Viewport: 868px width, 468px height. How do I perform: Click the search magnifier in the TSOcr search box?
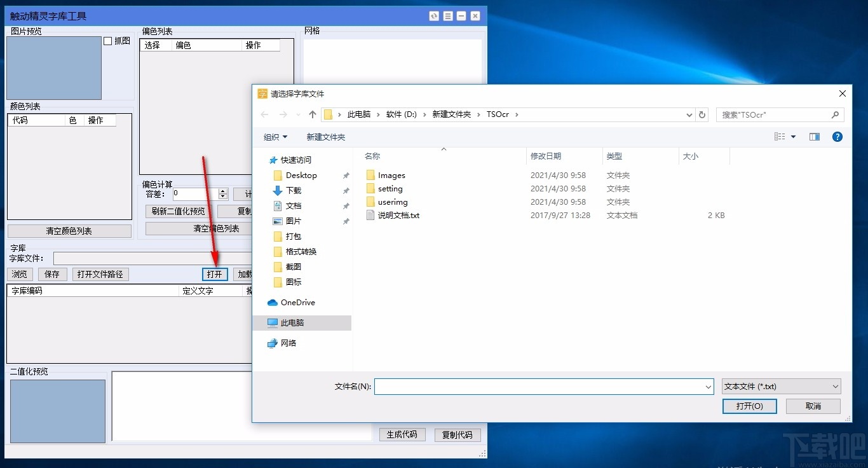(x=834, y=114)
